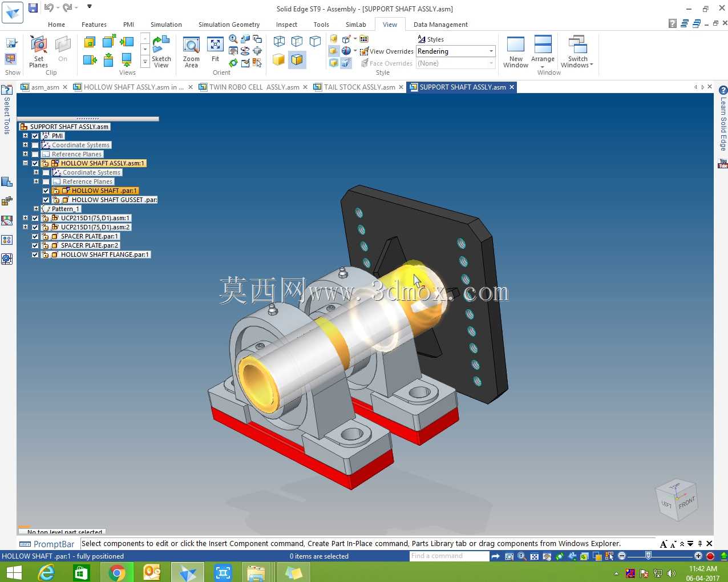Expand the UCP215D1(75,D1).asm:1 node
The image size is (728, 582).
coord(25,218)
